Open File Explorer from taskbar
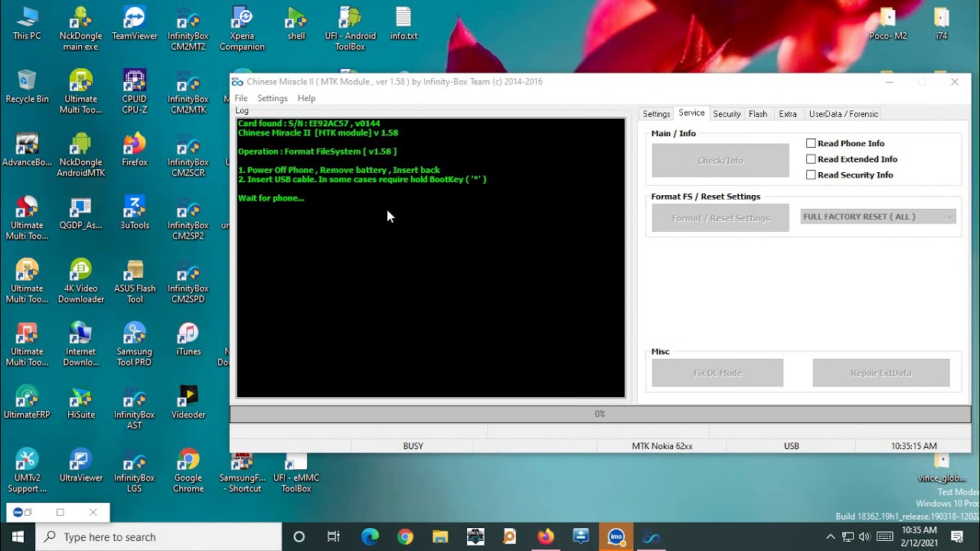Viewport: 980px width, 551px height. coord(439,536)
